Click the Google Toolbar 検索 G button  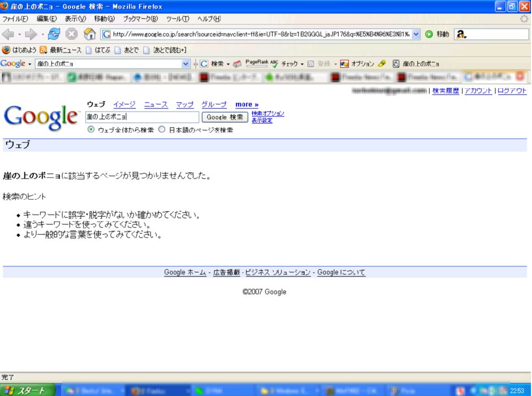[212, 64]
